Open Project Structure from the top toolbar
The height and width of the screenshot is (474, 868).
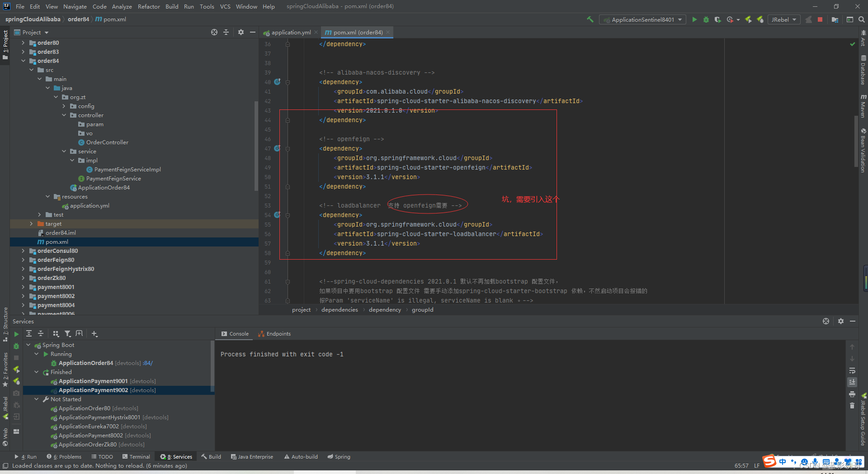point(835,19)
